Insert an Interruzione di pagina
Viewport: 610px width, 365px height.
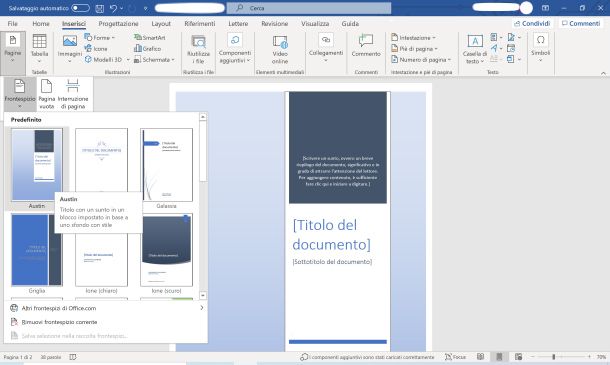73,93
